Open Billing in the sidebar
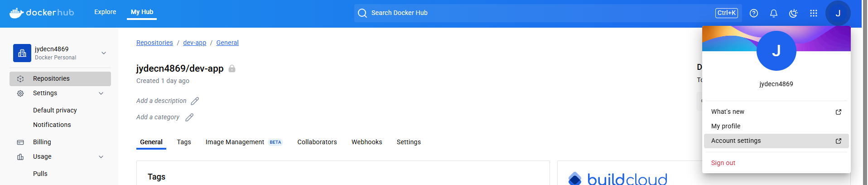 pyautogui.click(x=42, y=142)
